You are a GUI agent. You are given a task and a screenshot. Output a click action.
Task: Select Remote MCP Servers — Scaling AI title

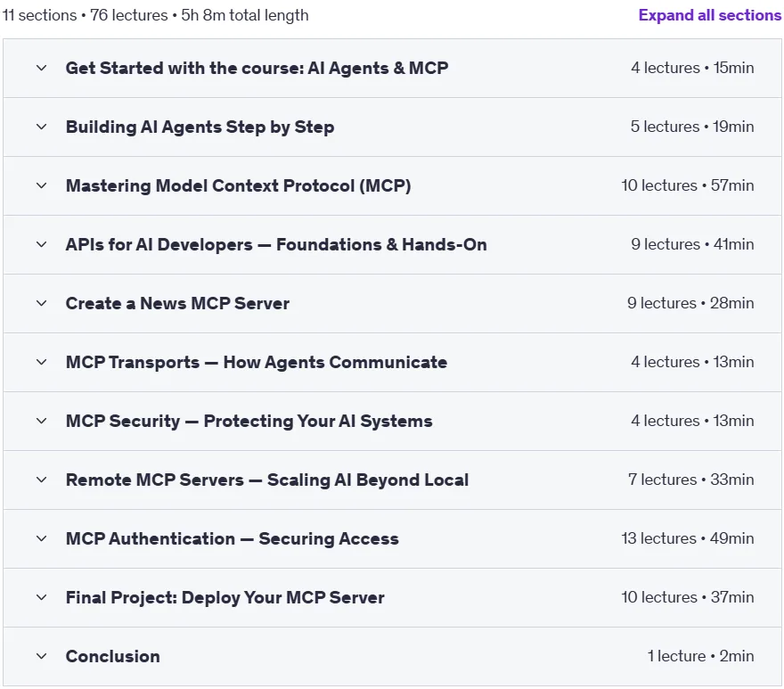(267, 480)
